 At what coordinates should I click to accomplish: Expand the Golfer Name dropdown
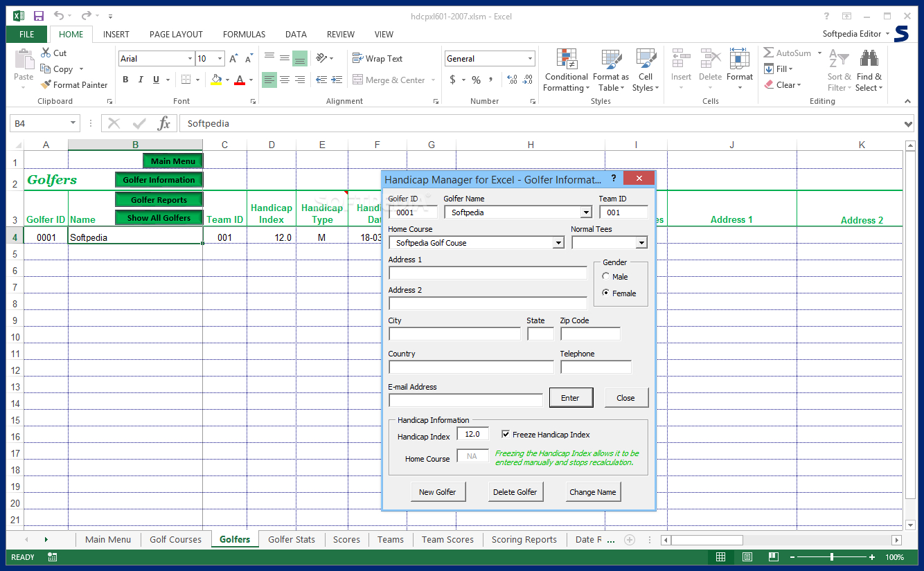tap(586, 212)
